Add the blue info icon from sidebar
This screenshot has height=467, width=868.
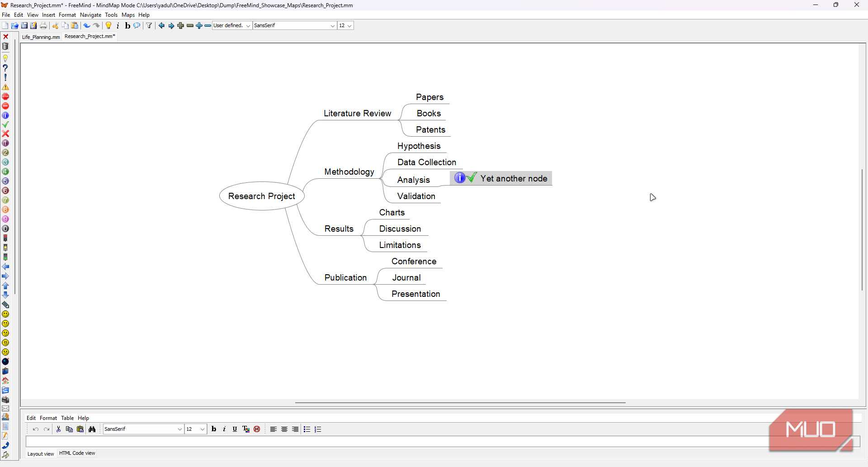tap(5, 115)
